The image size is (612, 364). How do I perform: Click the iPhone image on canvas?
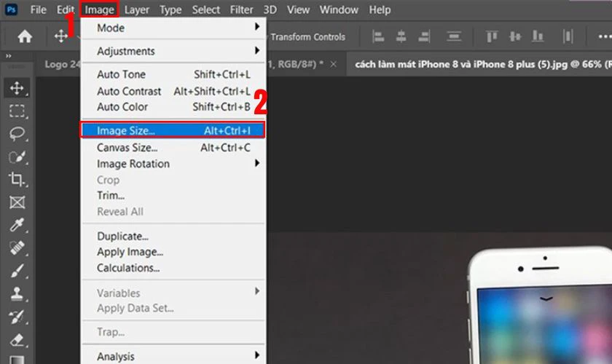point(540,305)
